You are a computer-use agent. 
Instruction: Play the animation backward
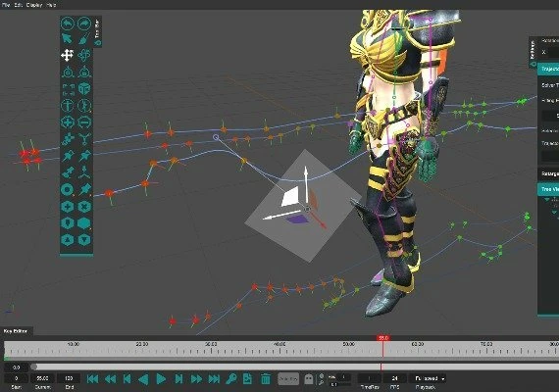click(x=143, y=379)
